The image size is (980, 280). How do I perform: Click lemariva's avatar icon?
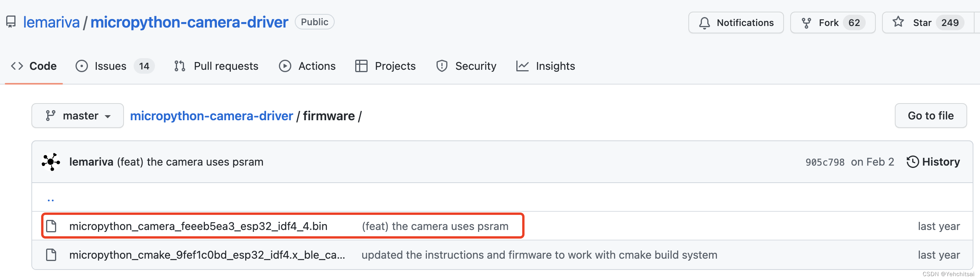click(x=51, y=162)
